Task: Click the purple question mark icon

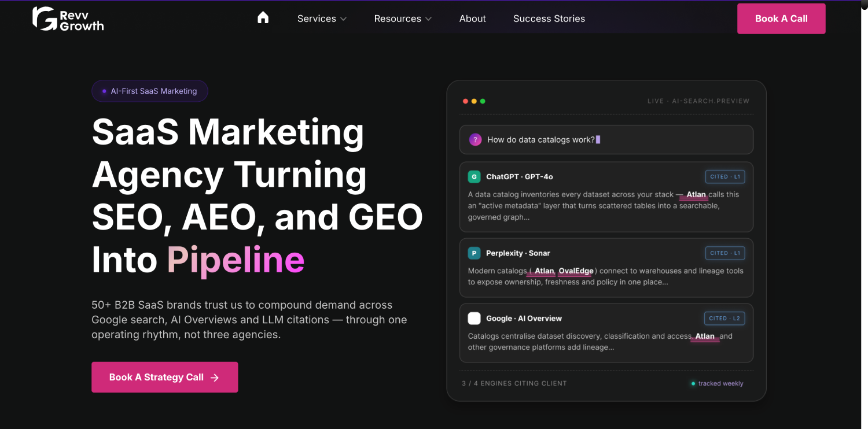Action: point(475,139)
